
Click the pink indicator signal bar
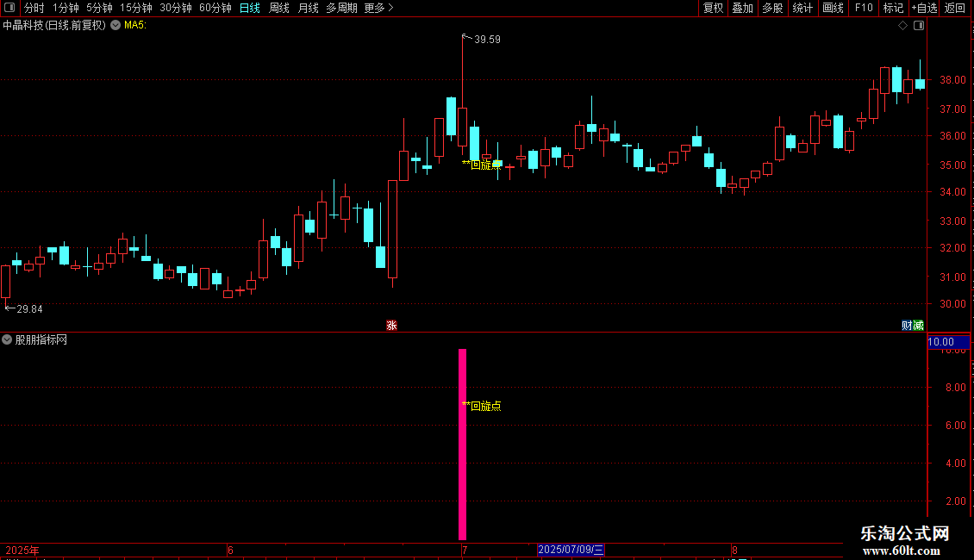click(x=462, y=444)
